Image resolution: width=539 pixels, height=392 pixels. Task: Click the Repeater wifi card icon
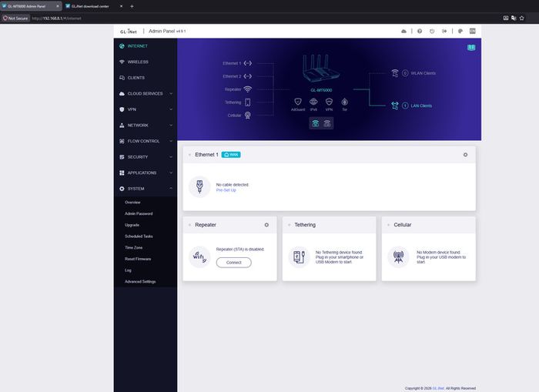pos(199,256)
